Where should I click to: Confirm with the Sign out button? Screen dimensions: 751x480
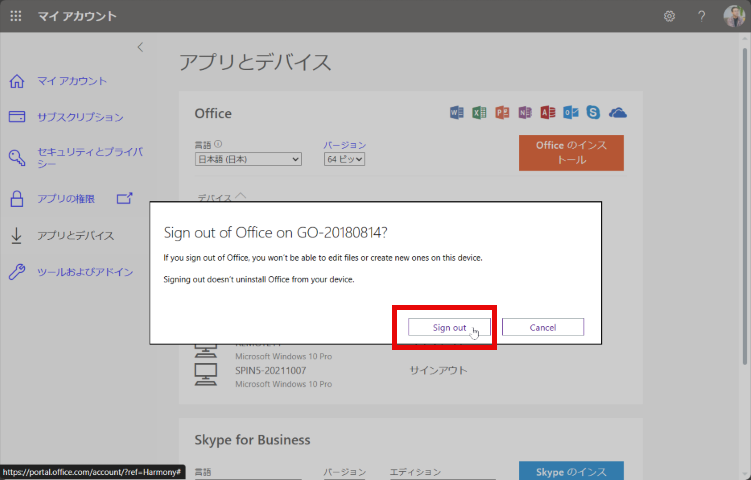[x=449, y=327]
